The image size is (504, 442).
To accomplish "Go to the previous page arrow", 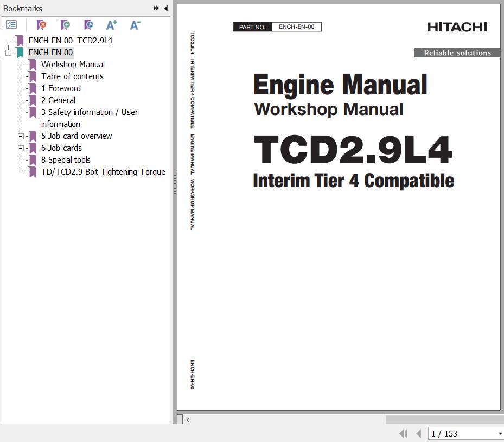I will click(x=418, y=434).
